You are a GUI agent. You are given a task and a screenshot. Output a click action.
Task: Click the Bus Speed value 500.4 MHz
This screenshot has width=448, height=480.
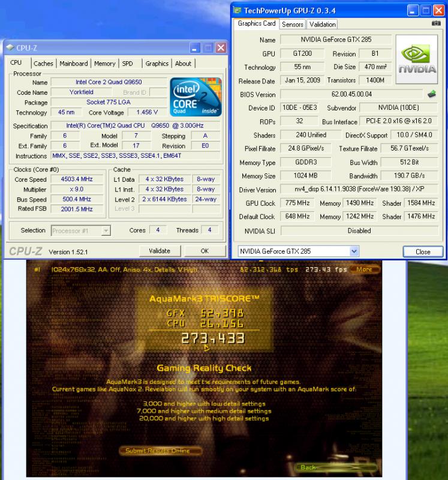(x=77, y=199)
